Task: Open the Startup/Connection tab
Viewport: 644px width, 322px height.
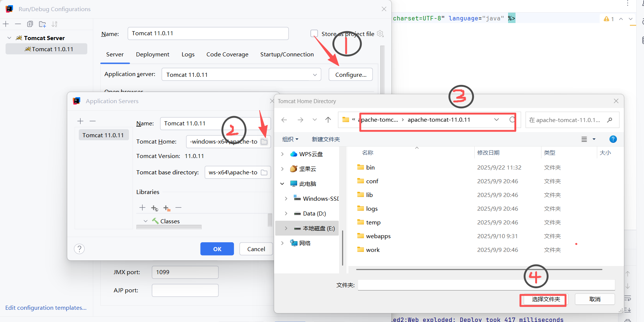Action: (287, 54)
